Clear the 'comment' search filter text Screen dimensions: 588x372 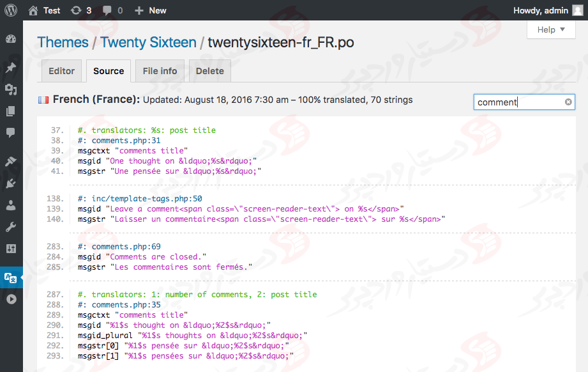point(568,102)
